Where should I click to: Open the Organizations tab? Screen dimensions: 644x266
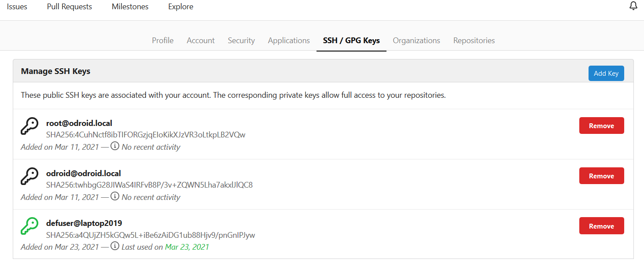click(x=416, y=41)
